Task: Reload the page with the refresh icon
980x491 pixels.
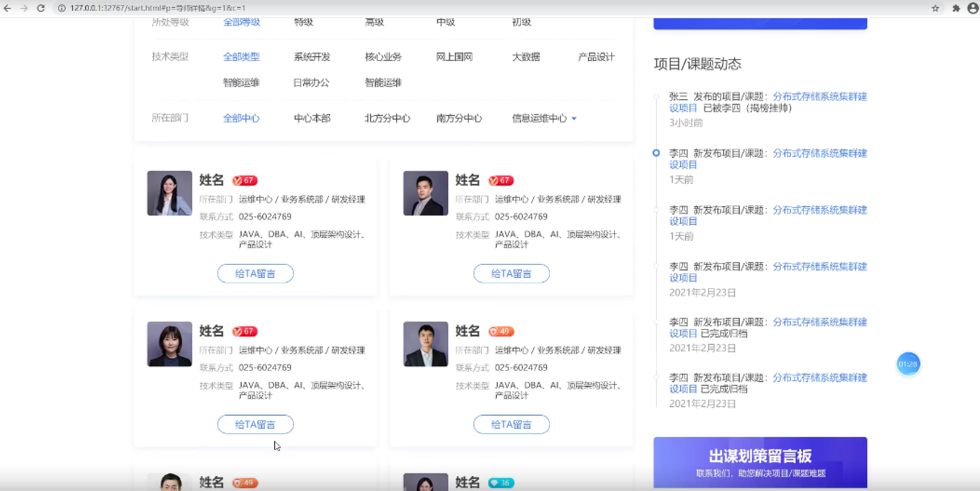Action: [41, 8]
